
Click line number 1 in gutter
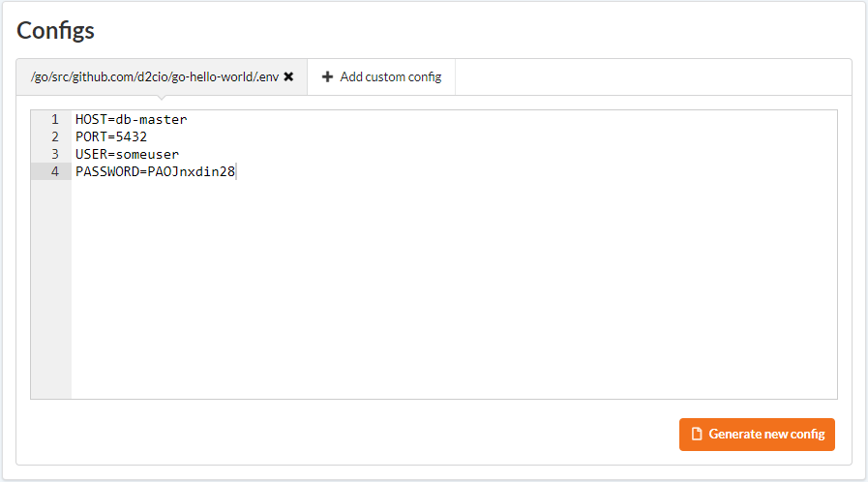coord(55,119)
